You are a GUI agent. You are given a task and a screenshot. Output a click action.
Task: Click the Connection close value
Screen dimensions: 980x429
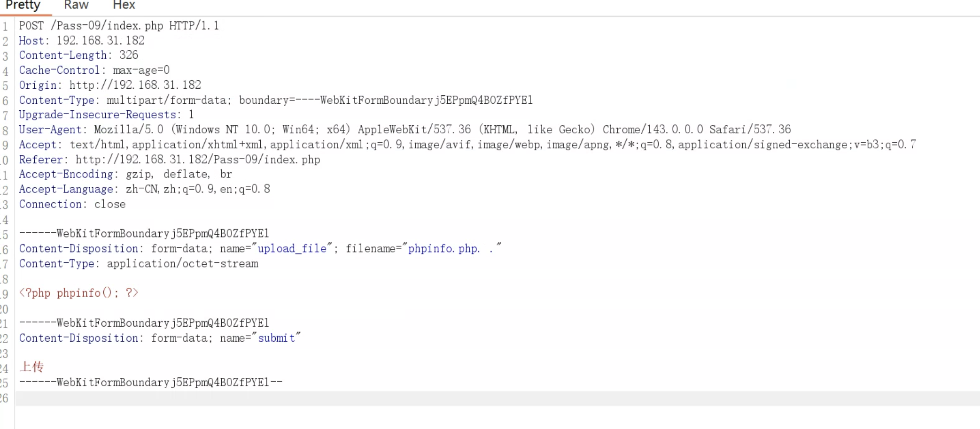[110, 204]
